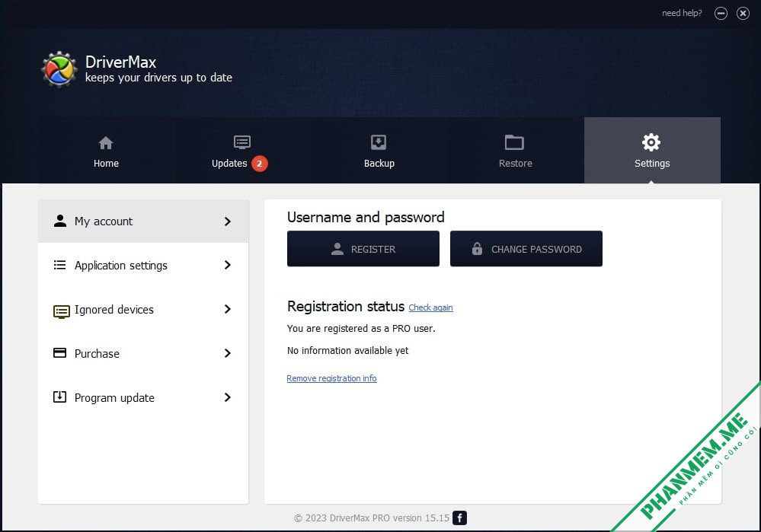Click the Check again link
761x532 pixels.
pyautogui.click(x=430, y=307)
